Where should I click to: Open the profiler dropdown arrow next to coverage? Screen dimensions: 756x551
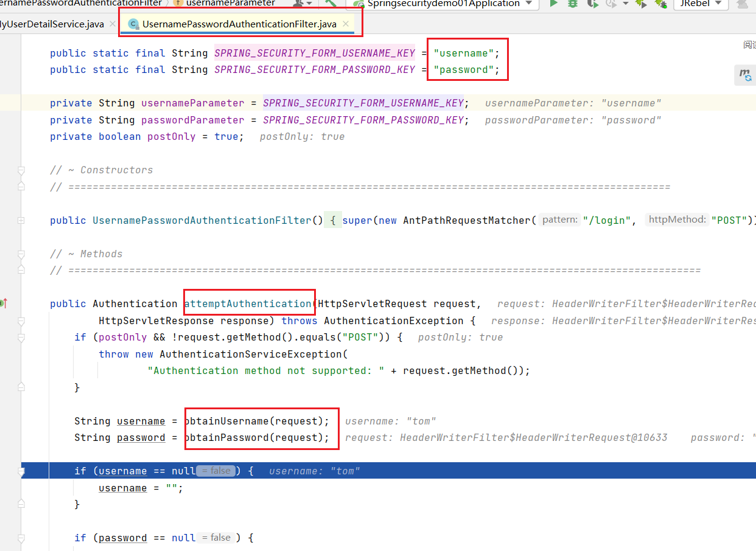pyautogui.click(x=626, y=3)
